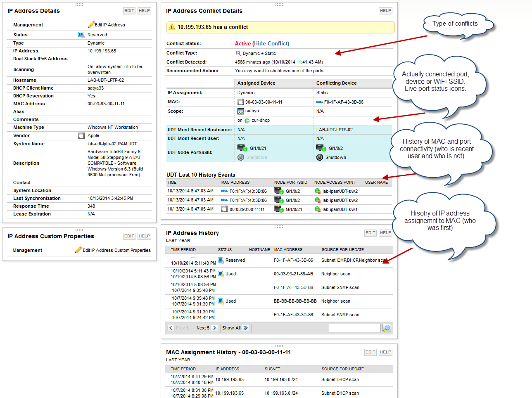The height and width of the screenshot is (398, 532).
Task: Click the TIME PERIOD column header in IP Address History
Action: tap(183, 250)
